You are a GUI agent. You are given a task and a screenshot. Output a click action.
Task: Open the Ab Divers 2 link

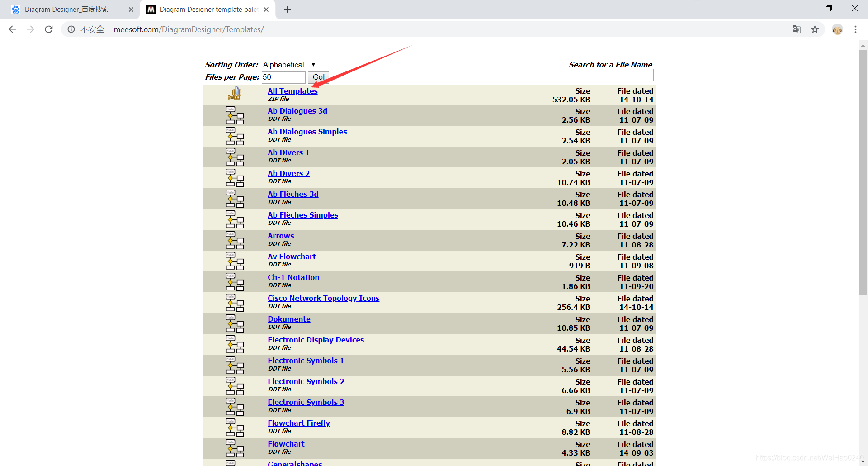tap(288, 173)
